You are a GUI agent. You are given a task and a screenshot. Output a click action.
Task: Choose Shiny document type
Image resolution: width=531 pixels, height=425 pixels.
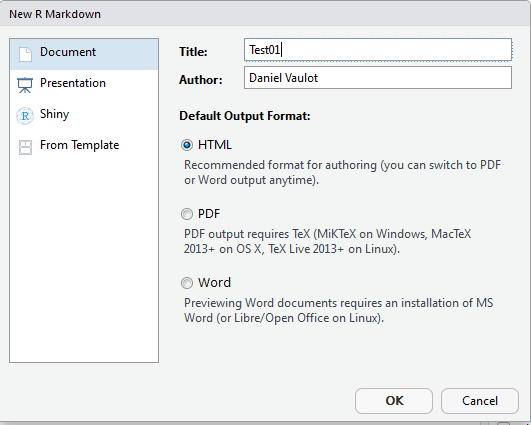tap(84, 116)
